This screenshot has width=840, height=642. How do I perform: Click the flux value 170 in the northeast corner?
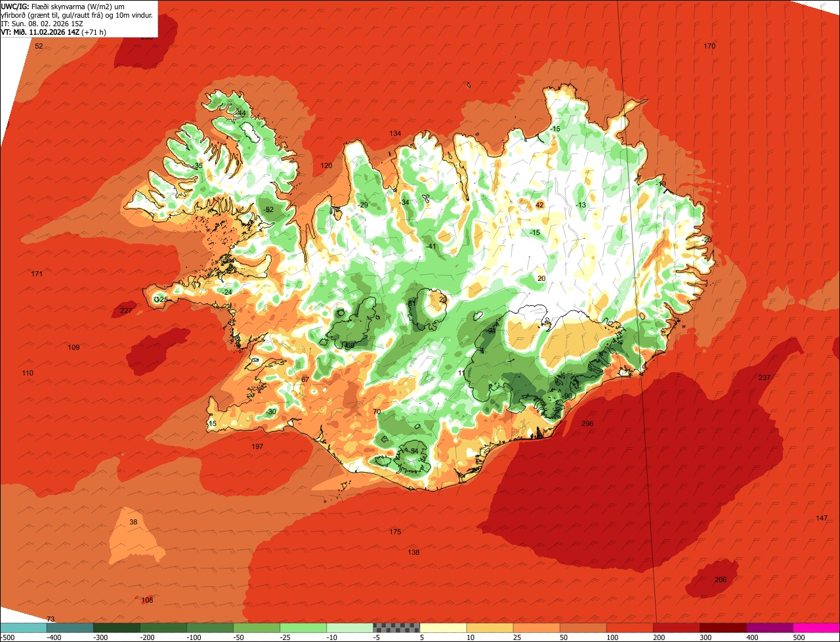709,46
